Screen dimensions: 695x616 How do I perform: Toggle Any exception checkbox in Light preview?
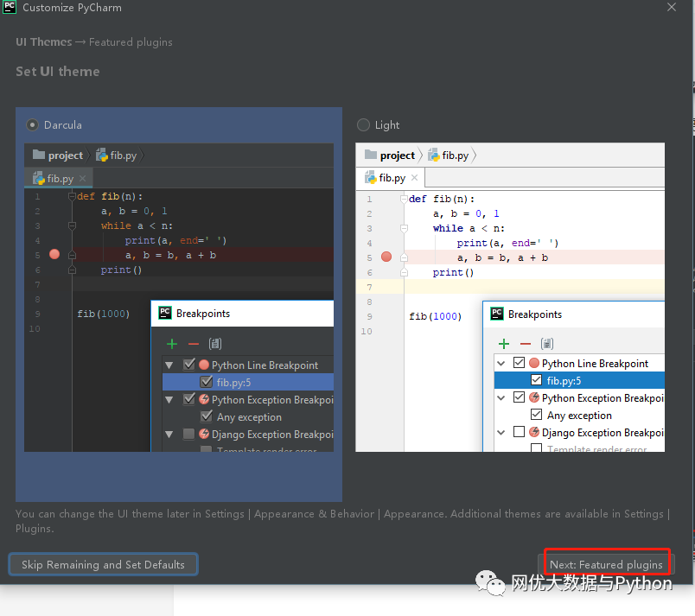point(536,415)
